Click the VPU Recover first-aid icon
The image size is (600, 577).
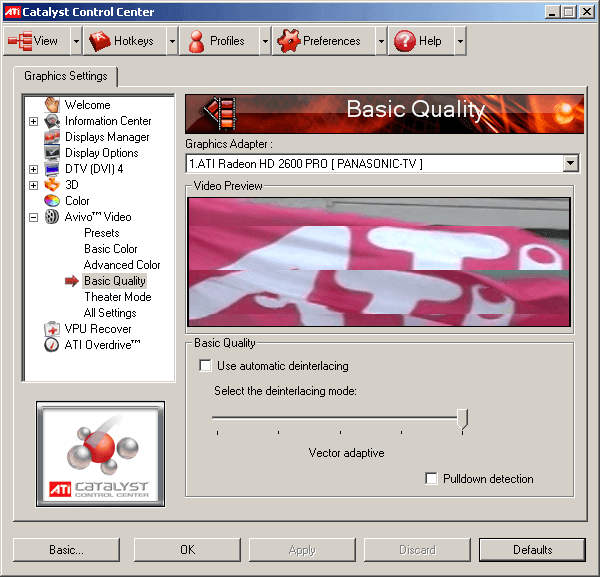click(x=52, y=329)
